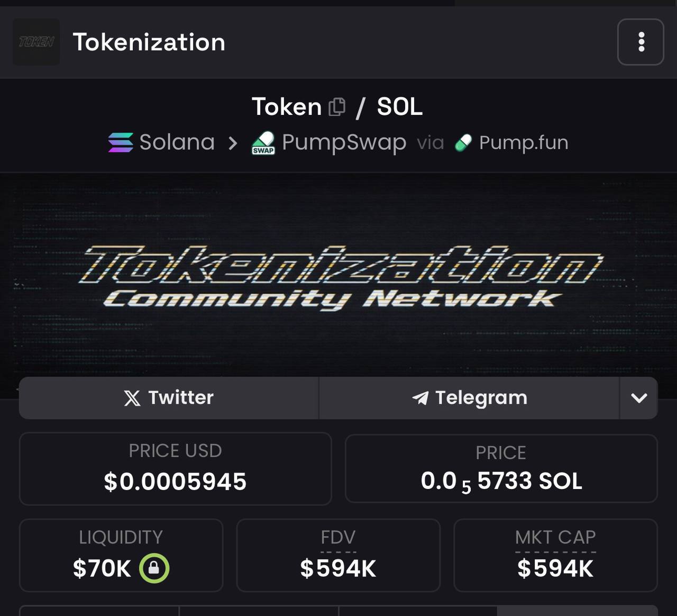
Task: Click the Pump.fun pill icon
Action: click(x=463, y=143)
